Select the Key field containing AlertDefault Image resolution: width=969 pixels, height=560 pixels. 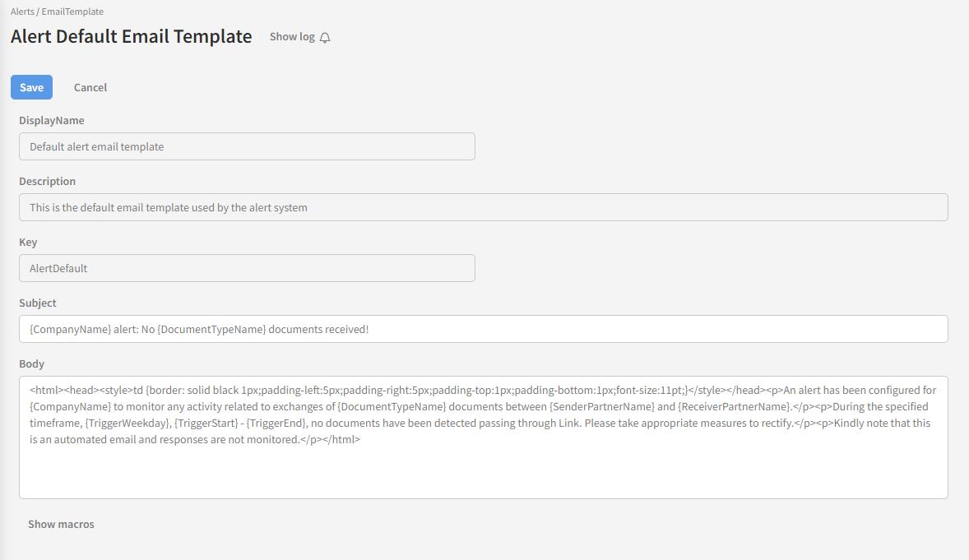pos(247,268)
